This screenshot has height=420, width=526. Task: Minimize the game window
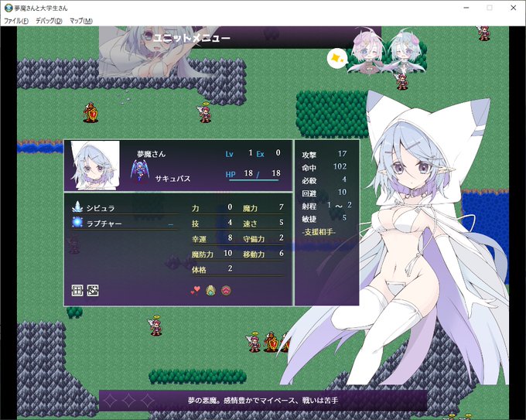coord(466,8)
